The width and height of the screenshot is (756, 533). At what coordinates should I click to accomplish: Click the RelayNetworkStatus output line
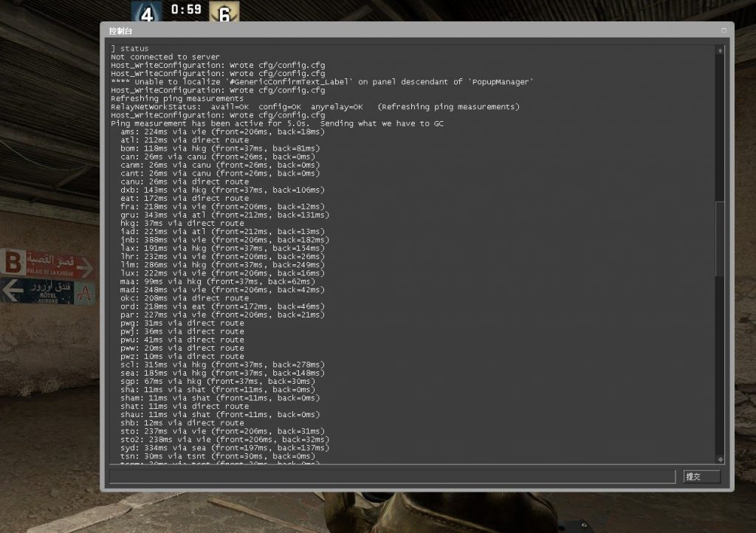[315, 107]
